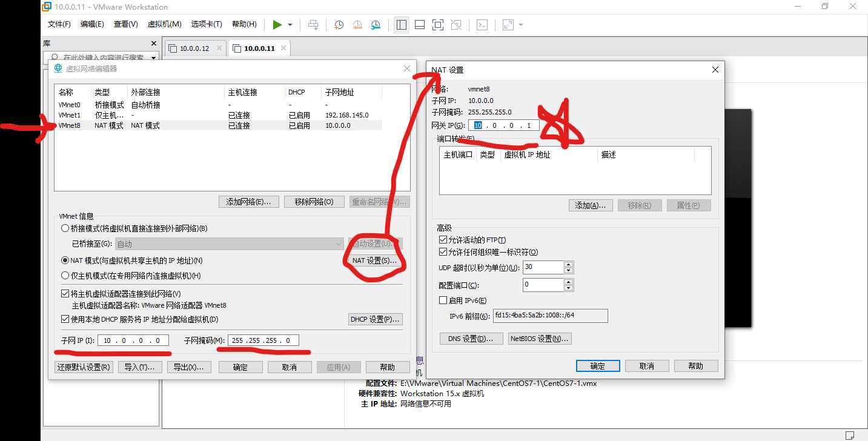Close the library panel with its X
Viewport: 868px width, 441px height.
(x=153, y=44)
